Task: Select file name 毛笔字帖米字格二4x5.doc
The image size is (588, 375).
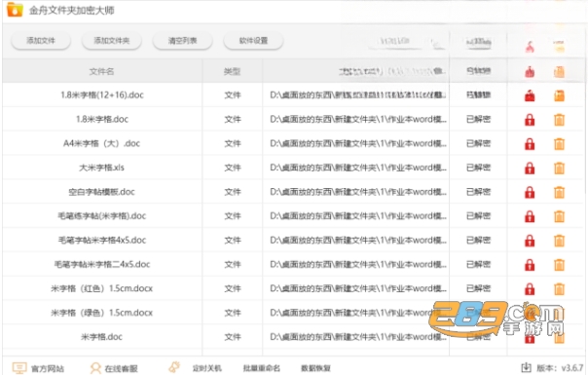Action: [x=102, y=264]
